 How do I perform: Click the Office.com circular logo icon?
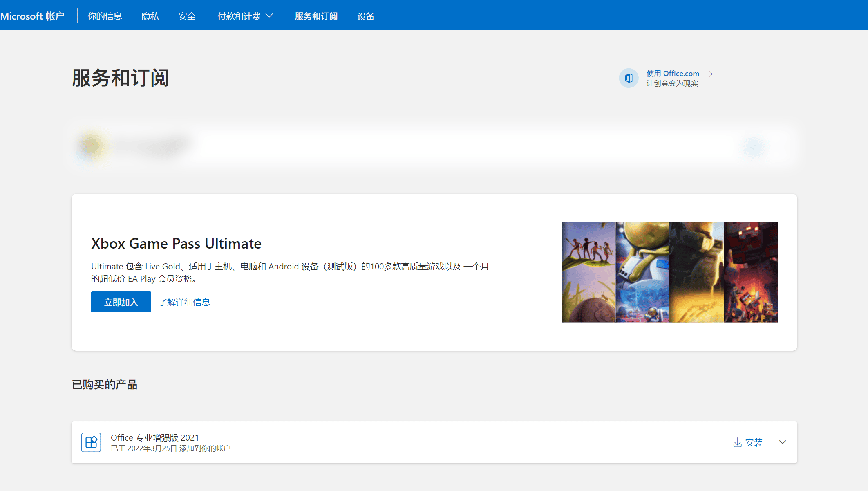coord(629,78)
